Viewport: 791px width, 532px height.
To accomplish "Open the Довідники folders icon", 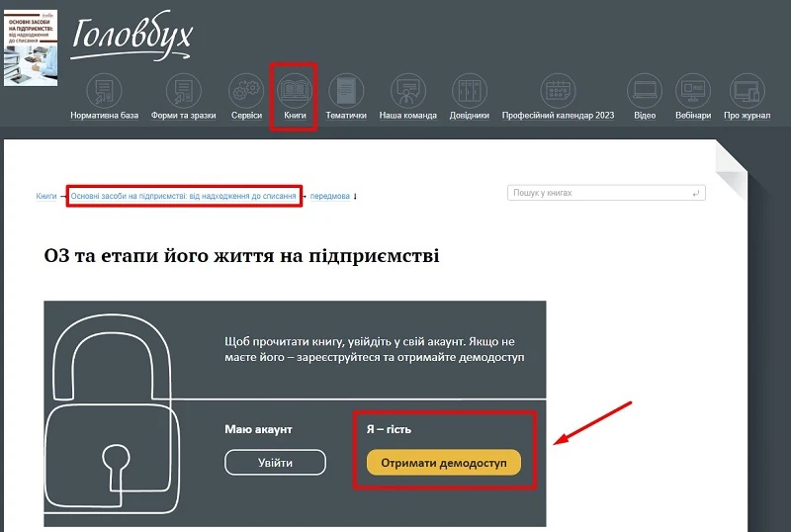I will click(470, 91).
